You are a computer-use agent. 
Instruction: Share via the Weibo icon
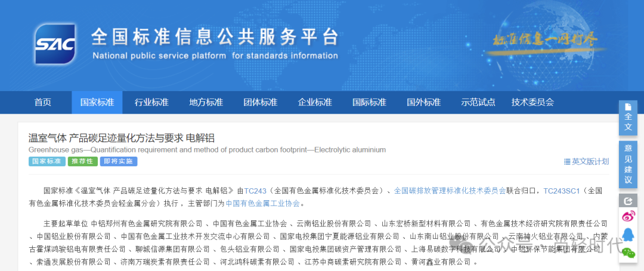(627, 217)
